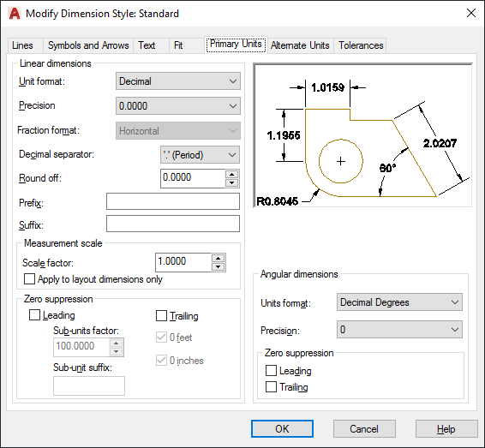Expand angular Units format Decimal Degrees dropdown
485x448 pixels.
399,302
